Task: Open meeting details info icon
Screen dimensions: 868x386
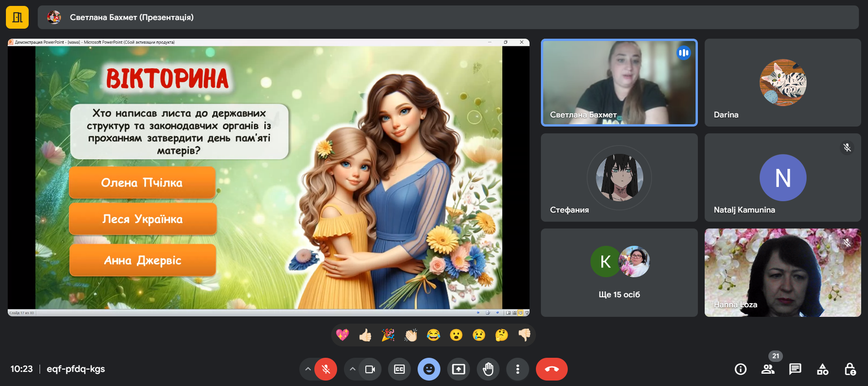Action: (741, 369)
